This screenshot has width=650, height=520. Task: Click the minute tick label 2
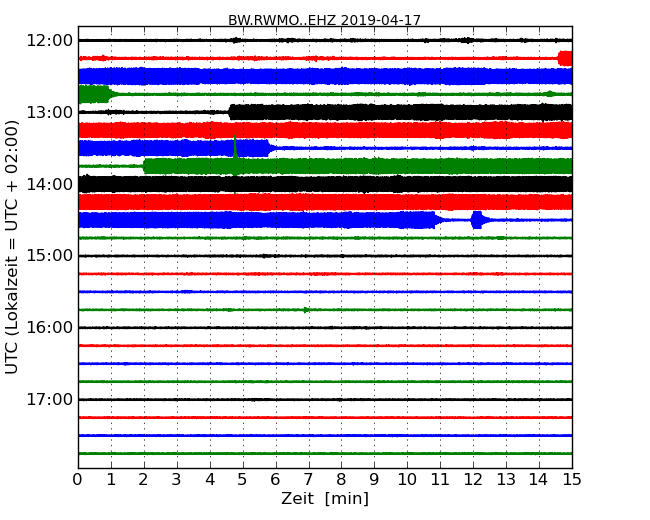coord(143,479)
